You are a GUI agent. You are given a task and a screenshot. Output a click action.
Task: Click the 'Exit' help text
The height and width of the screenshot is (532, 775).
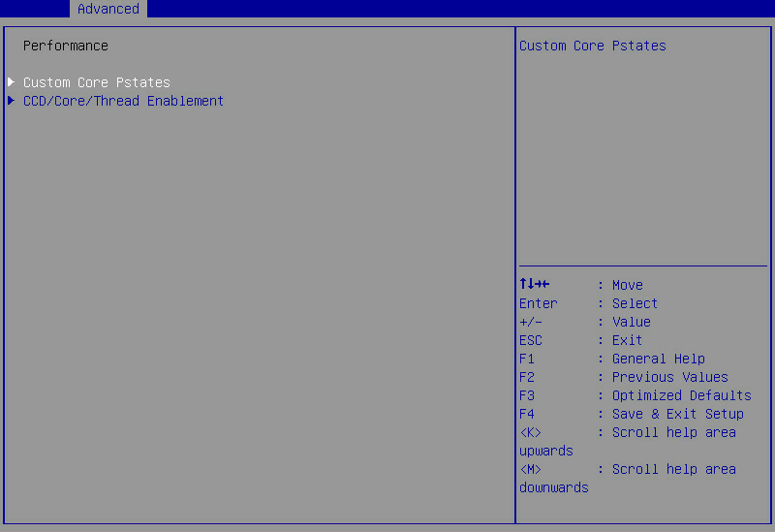click(x=627, y=340)
